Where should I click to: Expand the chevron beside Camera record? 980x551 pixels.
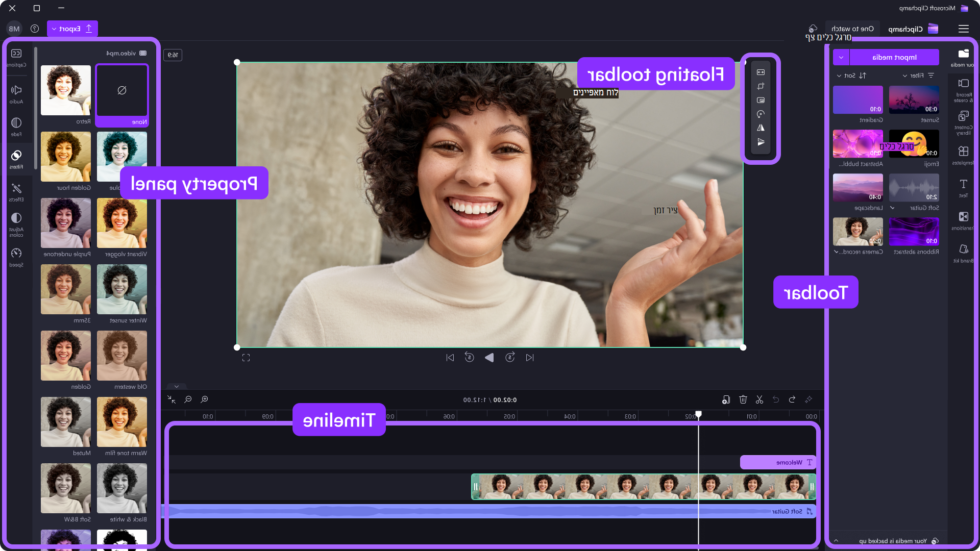pyautogui.click(x=836, y=252)
